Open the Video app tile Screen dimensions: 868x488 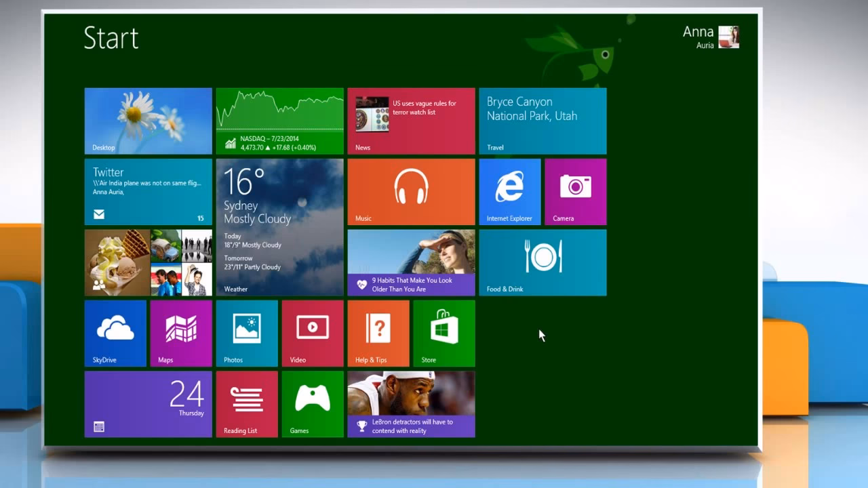312,333
